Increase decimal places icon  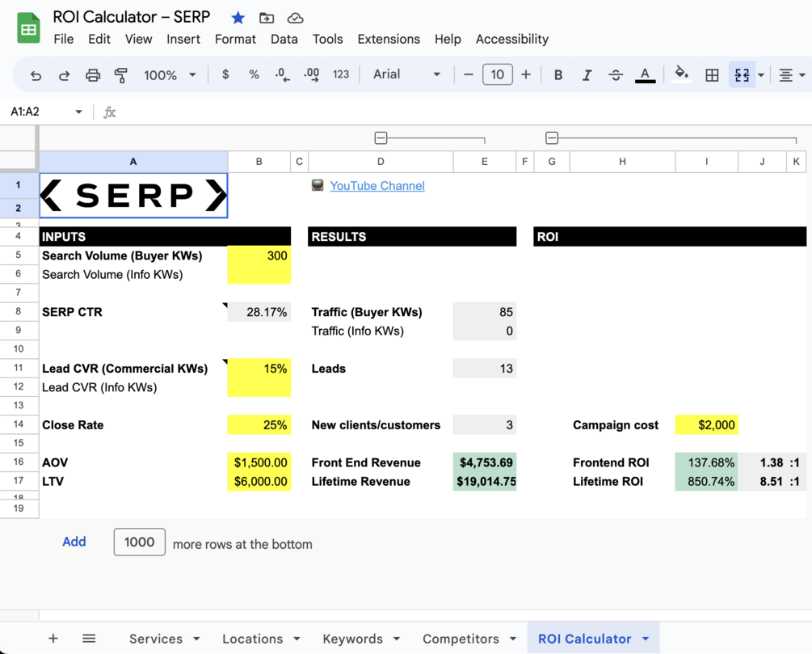(311, 75)
